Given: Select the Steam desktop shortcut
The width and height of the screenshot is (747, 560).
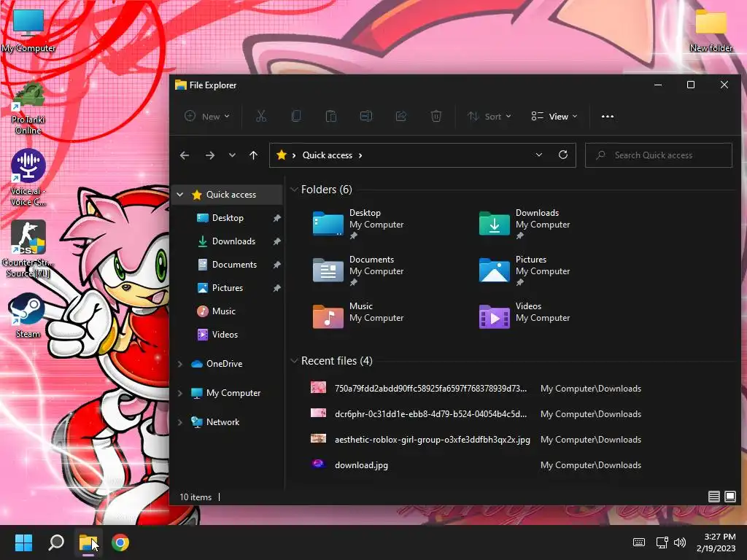Looking at the screenshot, I should pyautogui.click(x=28, y=316).
